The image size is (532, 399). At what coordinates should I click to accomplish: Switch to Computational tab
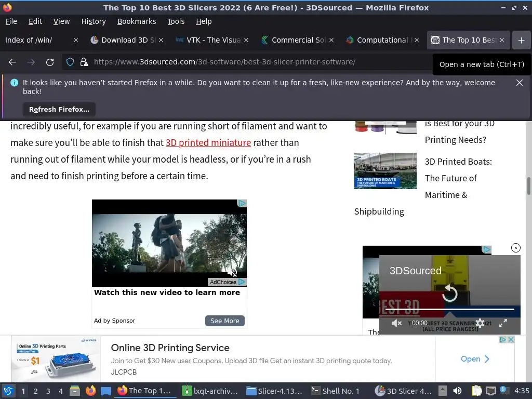coord(382,40)
